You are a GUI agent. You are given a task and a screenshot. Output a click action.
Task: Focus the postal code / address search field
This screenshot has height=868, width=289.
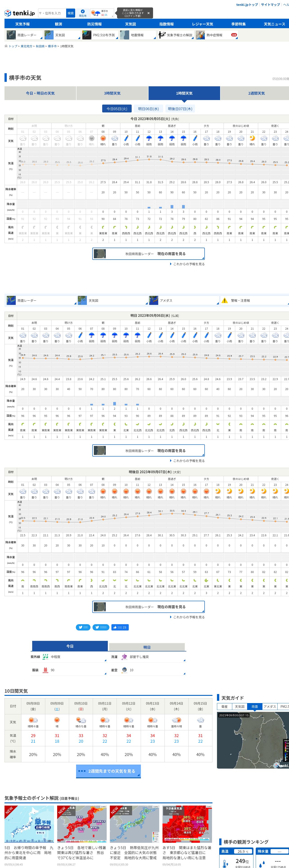(x=52, y=13)
